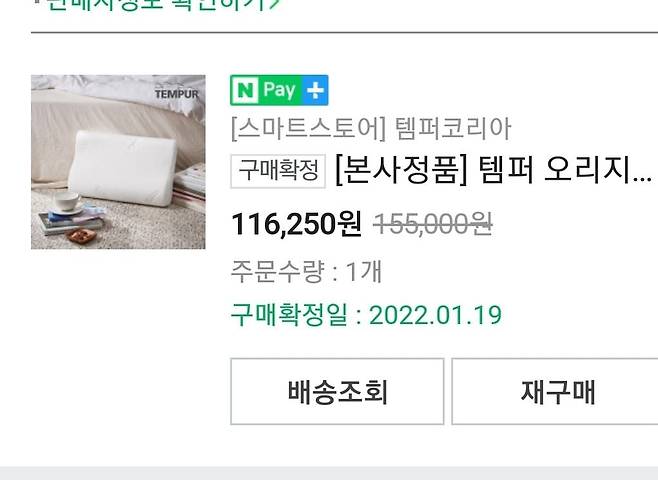Open the Tempur pillow product thumbnail
658x480 pixels.
point(118,162)
